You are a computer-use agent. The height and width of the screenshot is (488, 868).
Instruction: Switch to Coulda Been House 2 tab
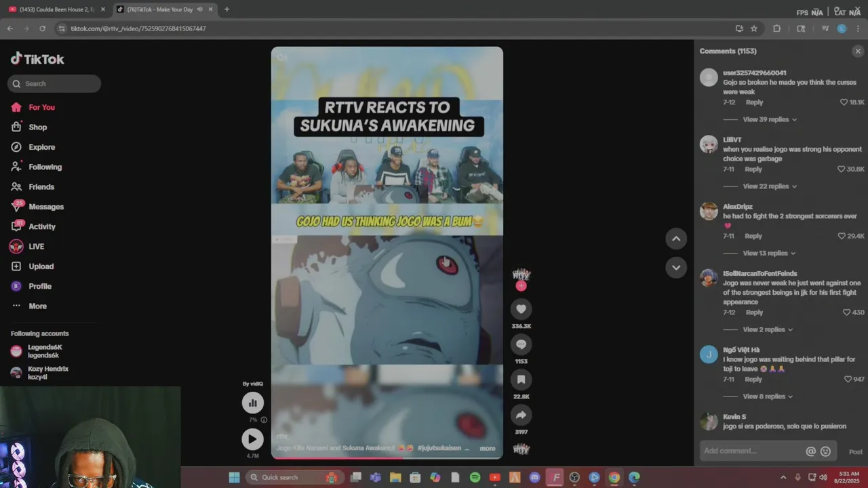[58, 9]
